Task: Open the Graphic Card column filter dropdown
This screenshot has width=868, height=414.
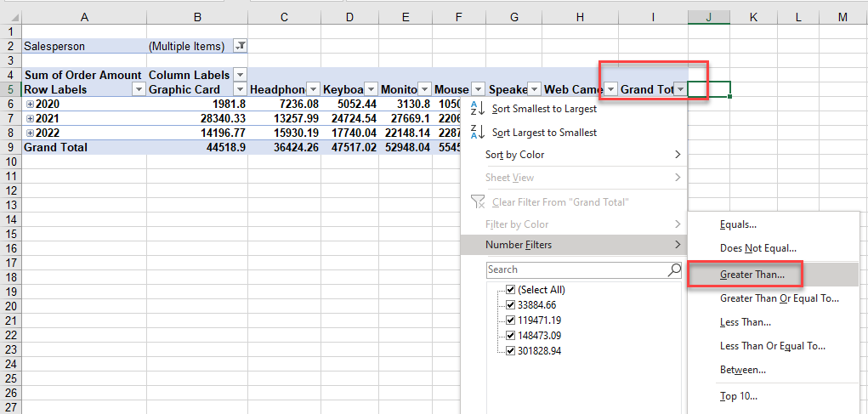Action: [x=240, y=89]
